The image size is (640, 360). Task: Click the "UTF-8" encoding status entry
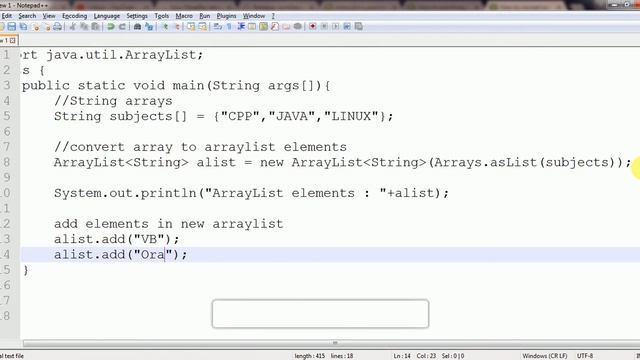pyautogui.click(x=585, y=356)
